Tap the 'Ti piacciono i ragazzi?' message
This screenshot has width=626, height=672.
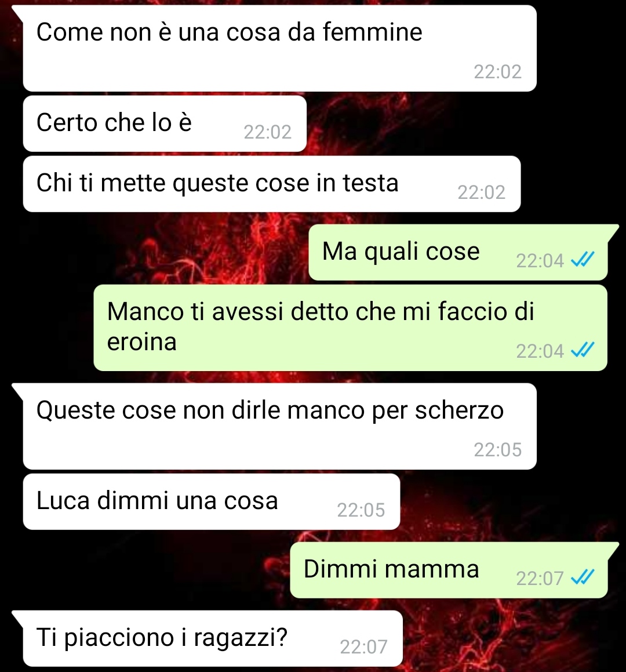pos(213,638)
